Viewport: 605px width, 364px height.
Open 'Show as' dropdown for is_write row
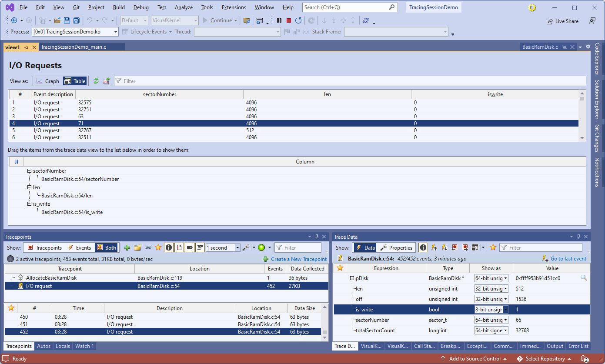tap(505, 310)
